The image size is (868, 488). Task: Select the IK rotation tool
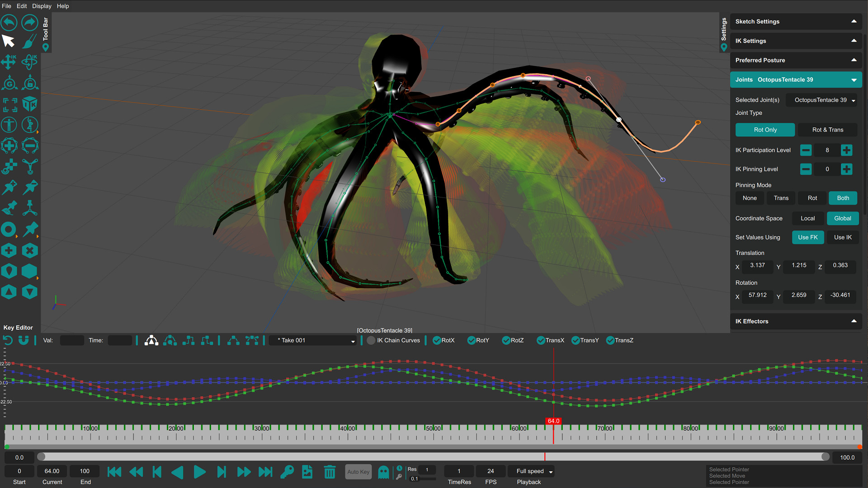[30, 62]
